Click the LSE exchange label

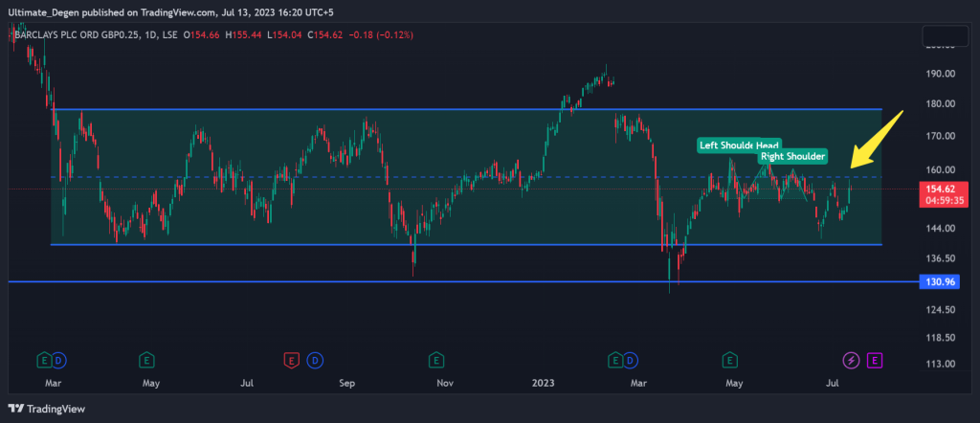coord(170,35)
